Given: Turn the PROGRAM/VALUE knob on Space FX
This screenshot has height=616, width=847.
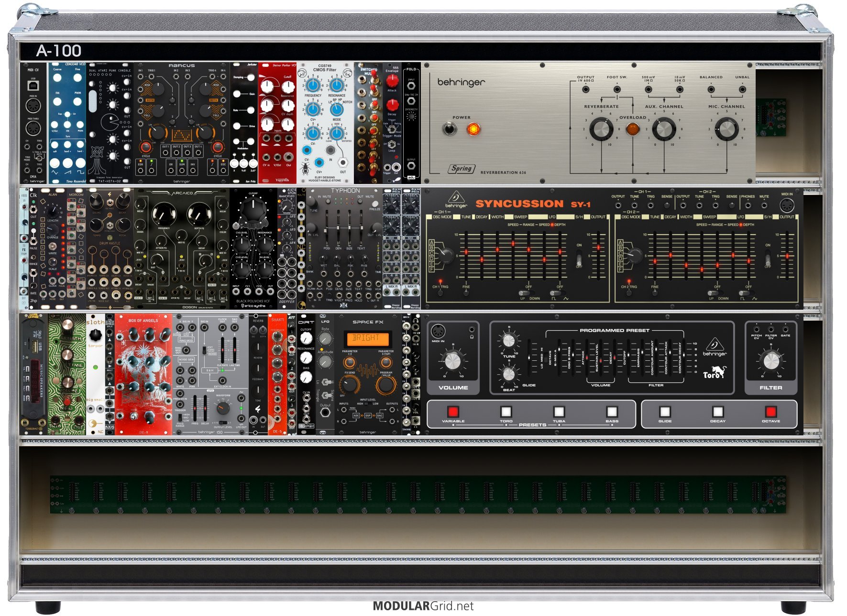Looking at the screenshot, I should tap(385, 385).
